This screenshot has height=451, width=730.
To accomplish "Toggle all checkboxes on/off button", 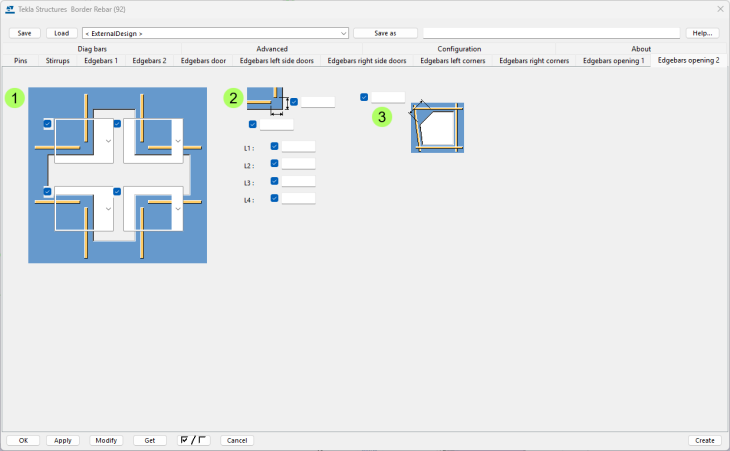I will coord(194,440).
